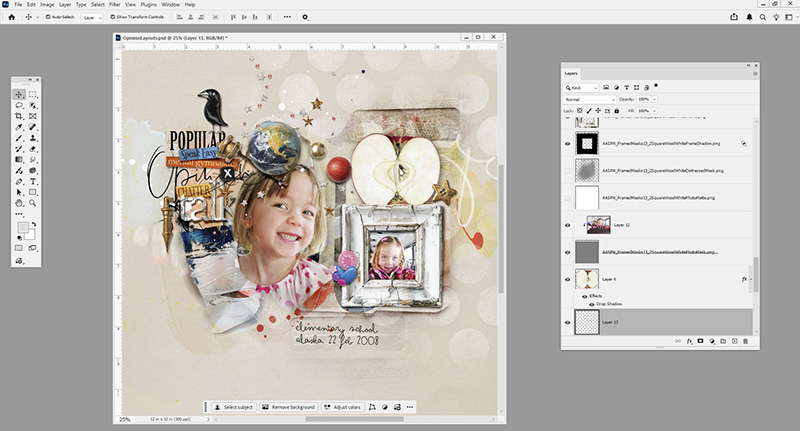
Task: Select the Path Selection tool
Action: (19, 192)
